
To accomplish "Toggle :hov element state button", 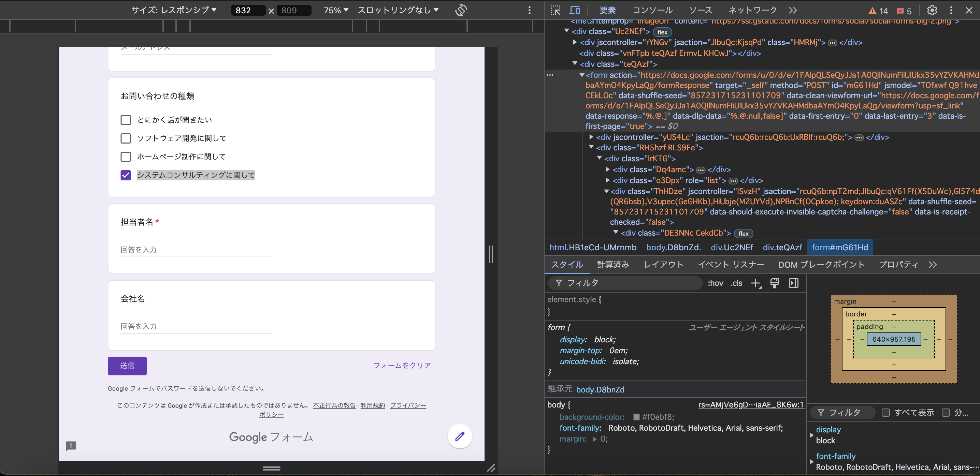I will [715, 283].
